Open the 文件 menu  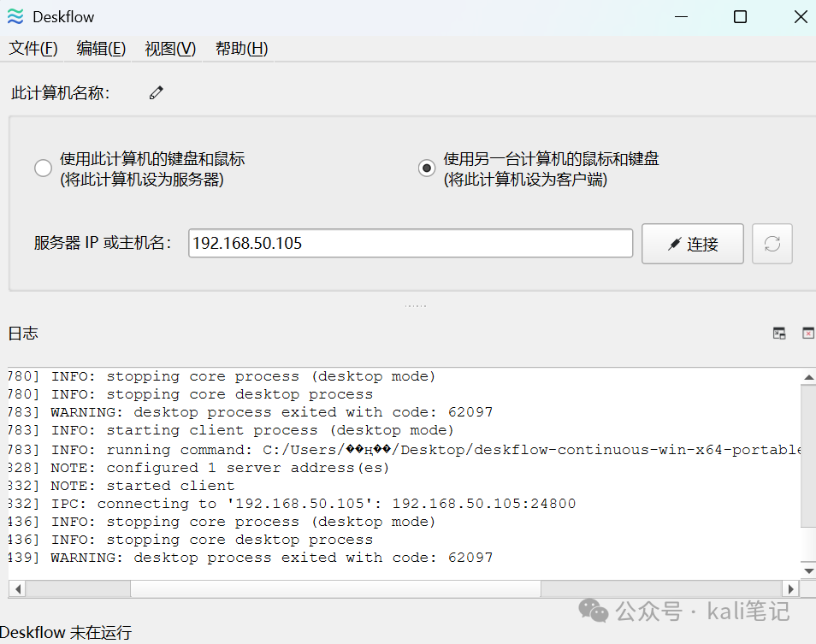click(x=33, y=49)
